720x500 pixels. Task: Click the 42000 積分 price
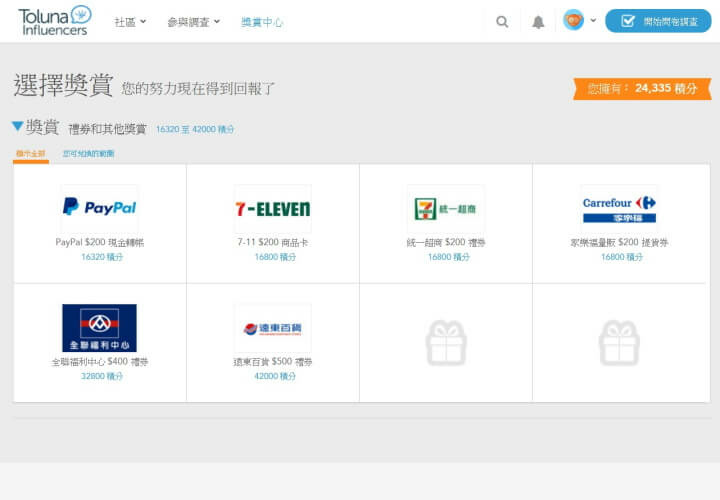pyautogui.click(x=275, y=376)
